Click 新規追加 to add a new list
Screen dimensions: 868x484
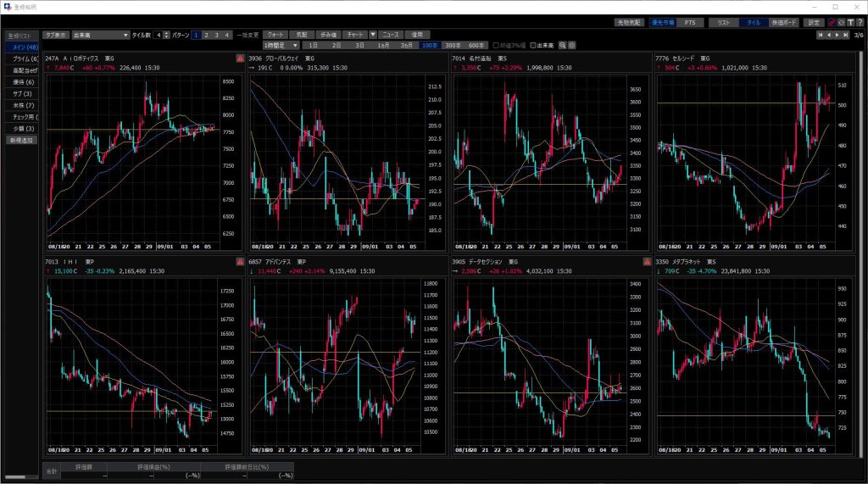pos(22,140)
